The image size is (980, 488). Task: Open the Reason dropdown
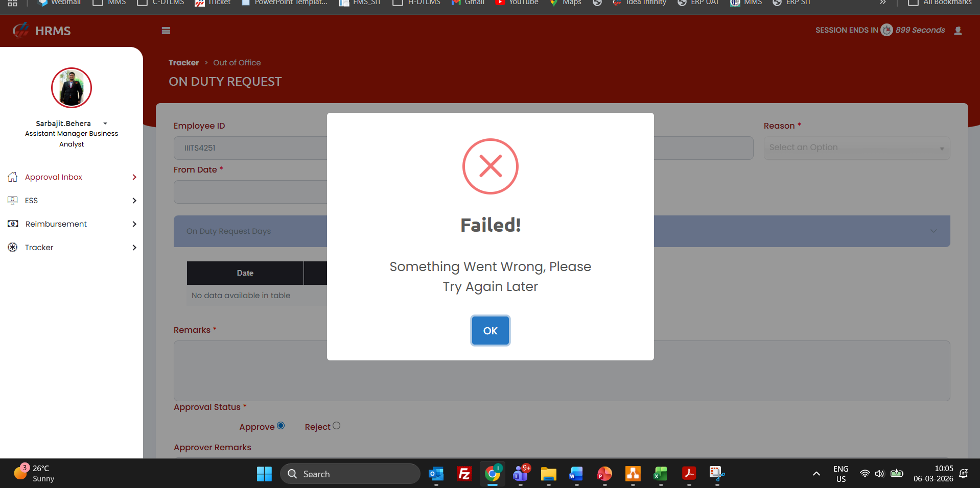click(x=857, y=148)
